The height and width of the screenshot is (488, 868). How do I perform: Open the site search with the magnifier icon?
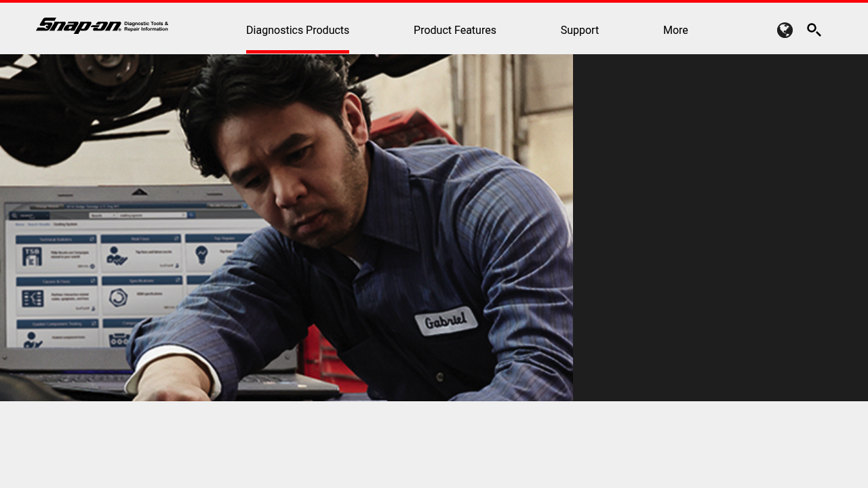point(814,30)
